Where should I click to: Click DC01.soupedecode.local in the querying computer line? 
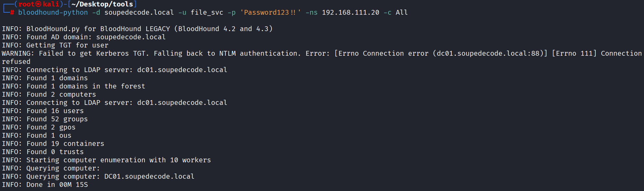[x=149, y=177]
